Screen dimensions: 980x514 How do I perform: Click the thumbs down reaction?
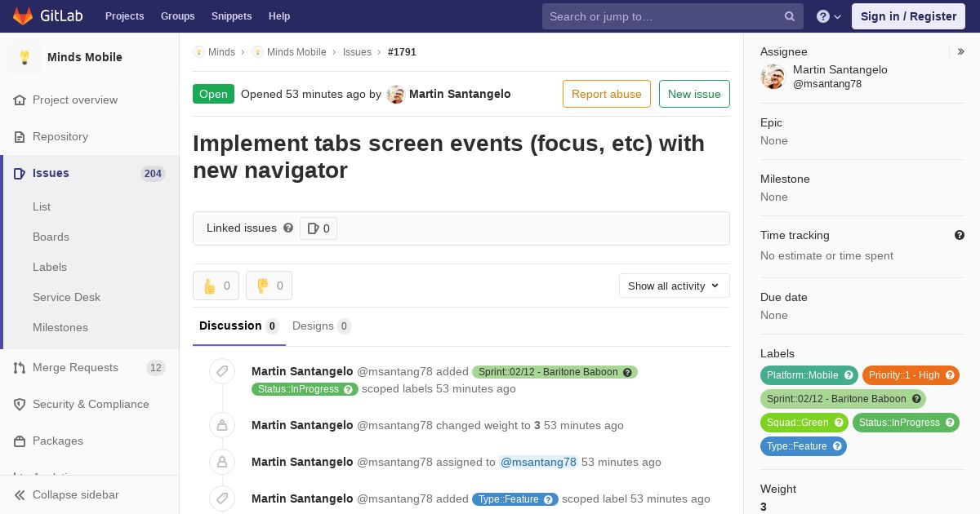click(269, 286)
